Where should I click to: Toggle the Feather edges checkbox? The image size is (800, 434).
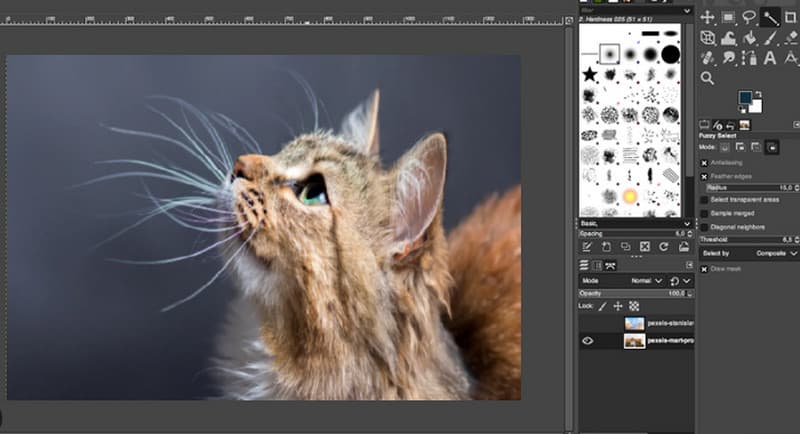click(x=704, y=176)
